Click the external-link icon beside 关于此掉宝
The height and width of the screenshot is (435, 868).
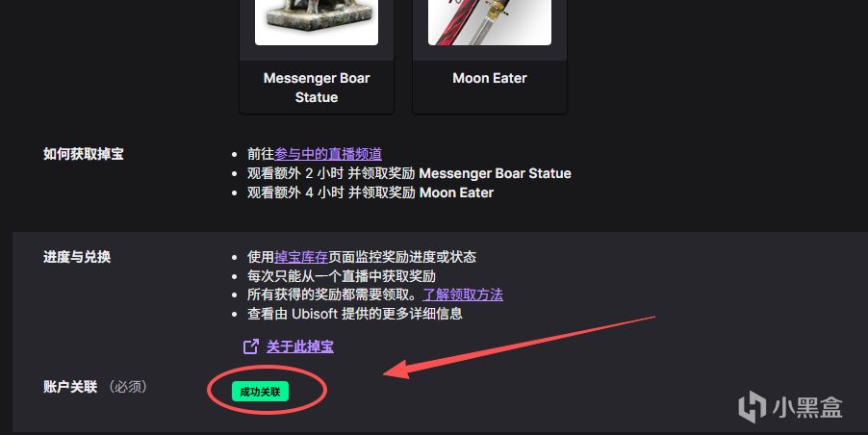[x=251, y=346]
